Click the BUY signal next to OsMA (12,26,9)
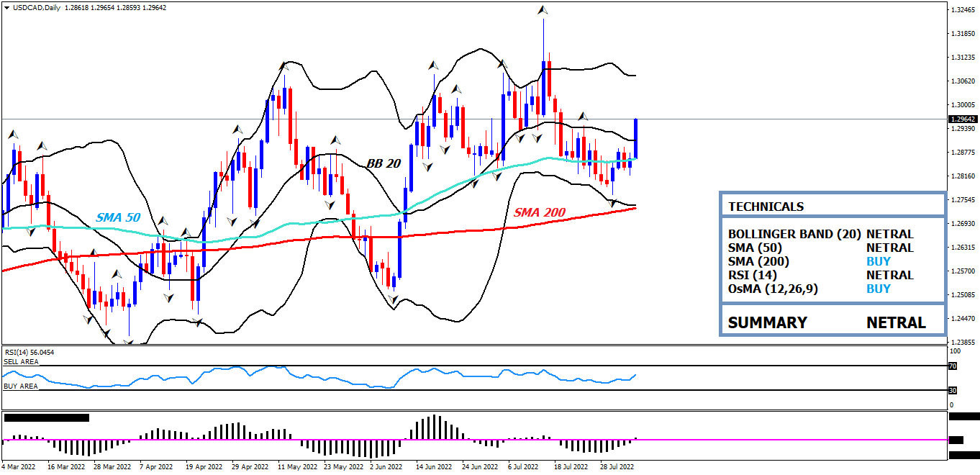Screen dimensions: 980x475 click(878, 289)
